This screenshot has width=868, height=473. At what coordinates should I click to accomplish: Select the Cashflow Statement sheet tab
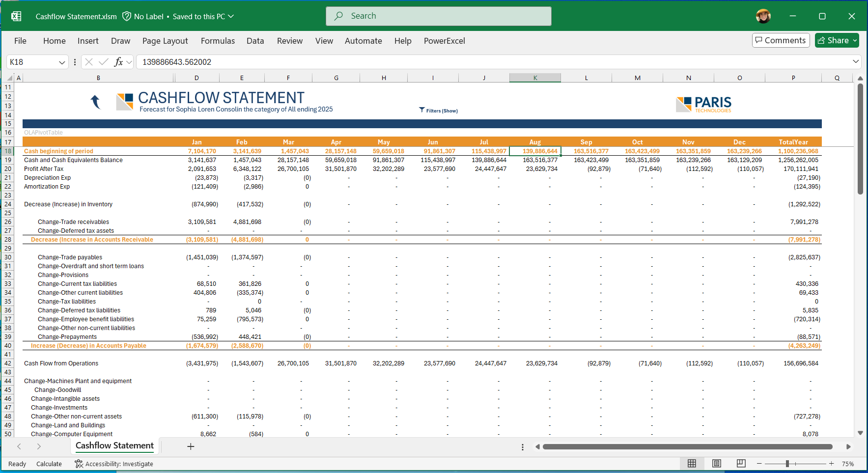pyautogui.click(x=114, y=445)
